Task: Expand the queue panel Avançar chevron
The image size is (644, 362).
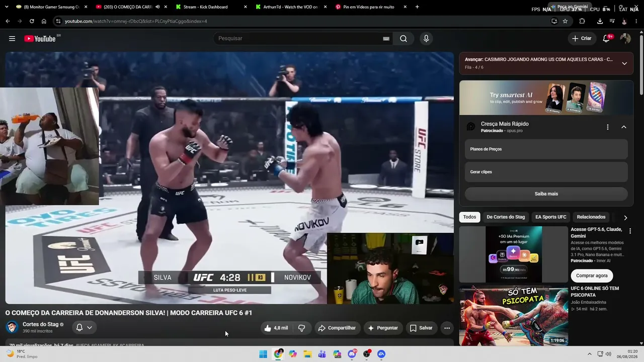Action: [x=624, y=63]
